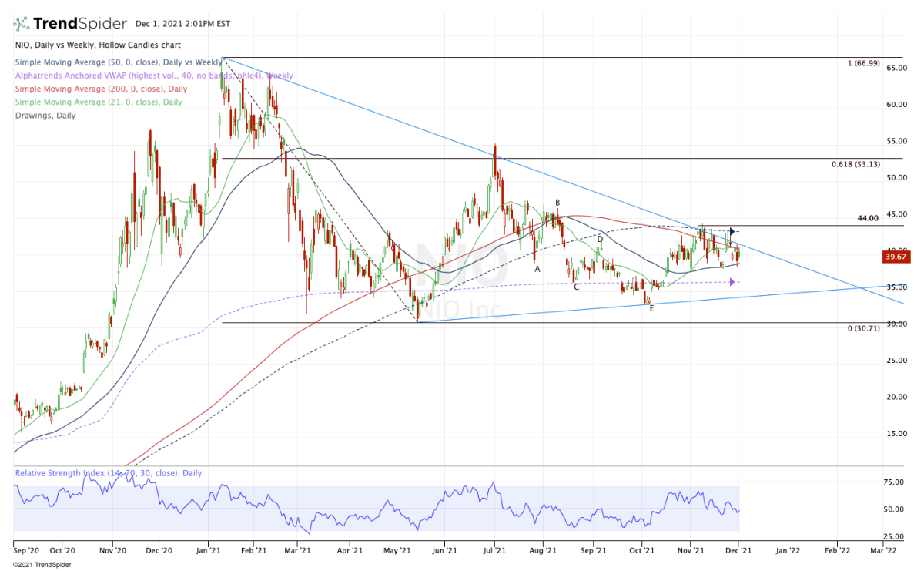Click the TrendSpider logo icon
This screenshot has width=924, height=571.
pos(22,23)
